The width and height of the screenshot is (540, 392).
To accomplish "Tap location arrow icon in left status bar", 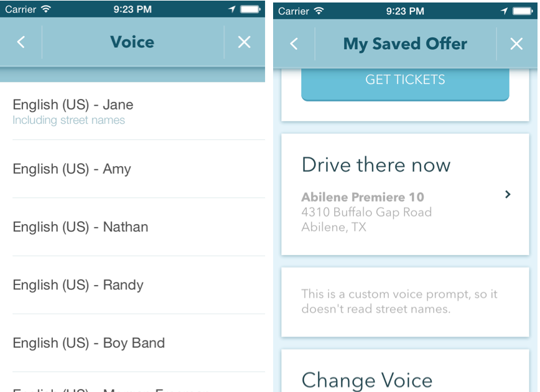I will (x=232, y=9).
